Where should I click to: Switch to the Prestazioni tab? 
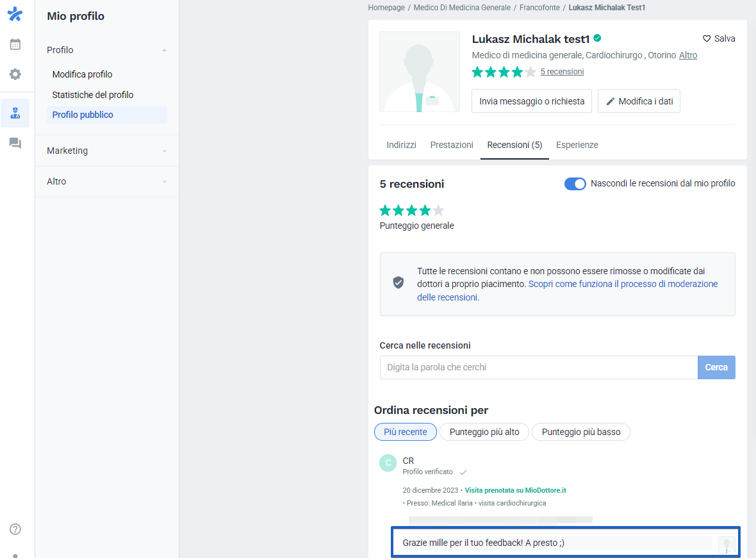click(452, 145)
